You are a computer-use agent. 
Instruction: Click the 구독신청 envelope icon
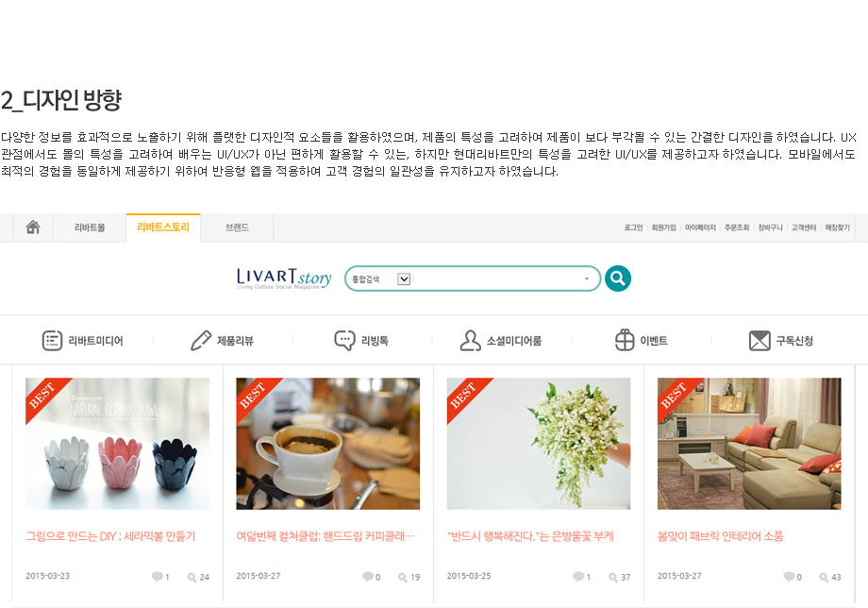(759, 341)
